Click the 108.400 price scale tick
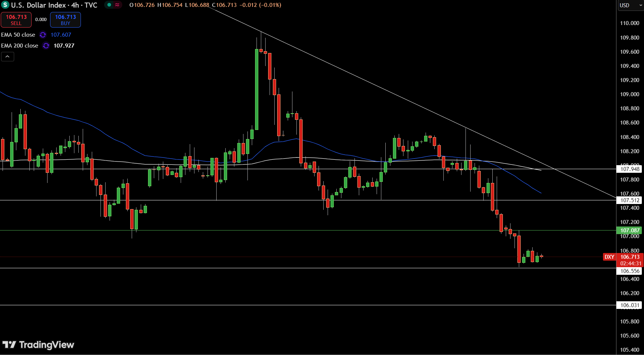 (629, 137)
